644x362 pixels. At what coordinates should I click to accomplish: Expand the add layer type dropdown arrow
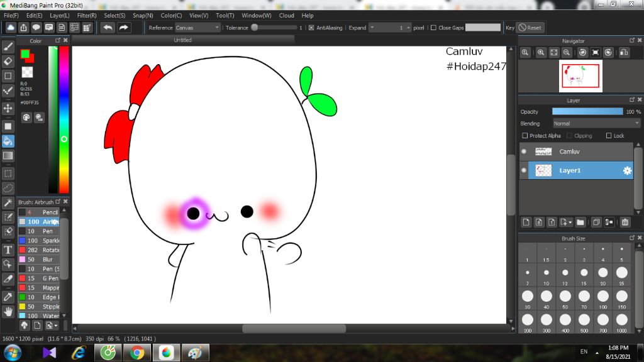tap(570, 222)
